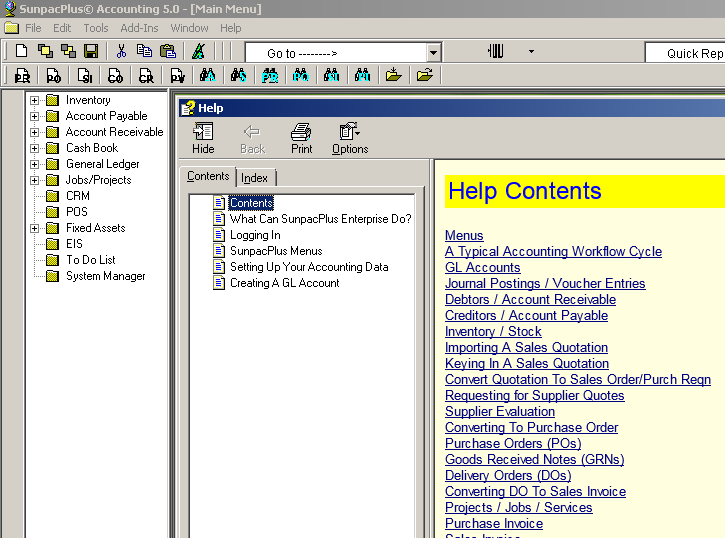This screenshot has width=725, height=538.
Task: Click the binoculars search S icon
Action: (x=239, y=75)
